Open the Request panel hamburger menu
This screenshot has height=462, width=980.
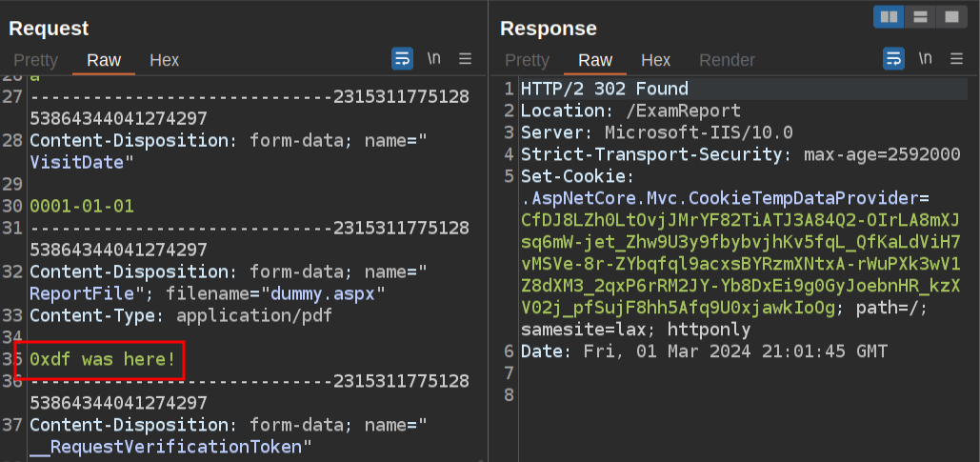466,59
